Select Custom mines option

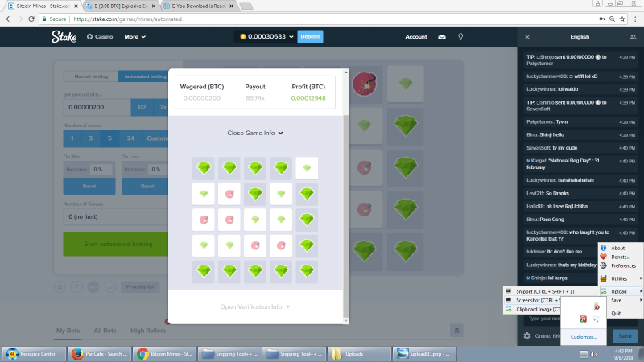(156, 138)
